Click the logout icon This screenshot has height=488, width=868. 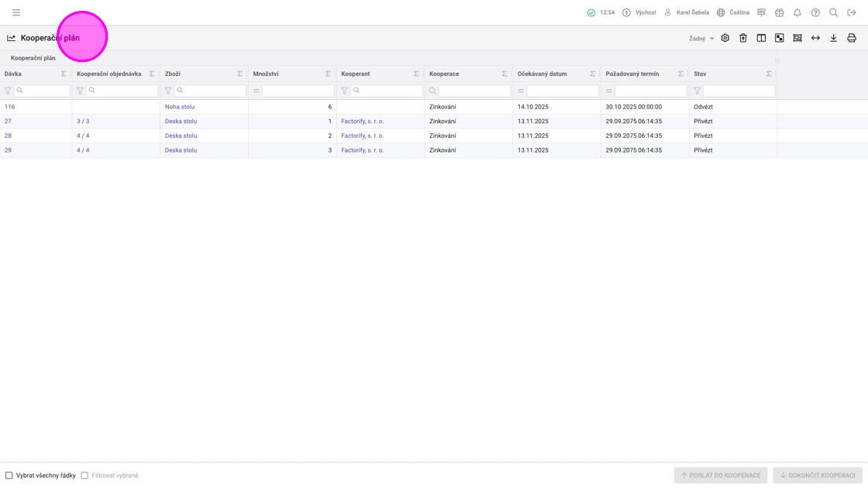point(851,12)
